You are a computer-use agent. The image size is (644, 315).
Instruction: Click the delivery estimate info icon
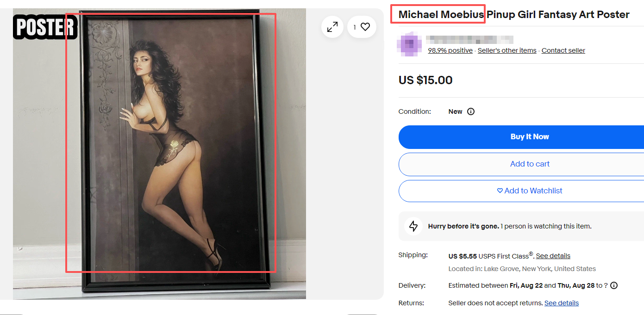click(x=614, y=285)
